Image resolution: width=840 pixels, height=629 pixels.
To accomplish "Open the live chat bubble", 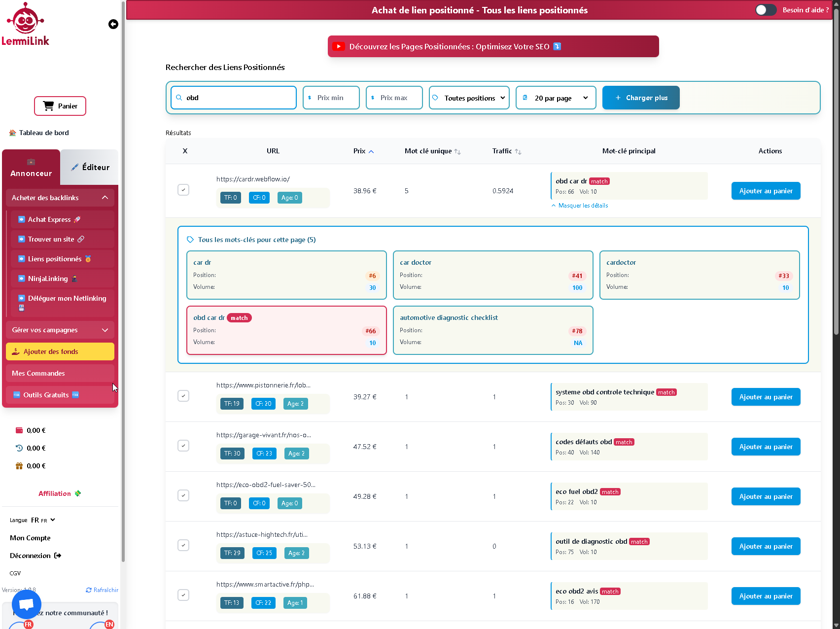I will click(27, 604).
